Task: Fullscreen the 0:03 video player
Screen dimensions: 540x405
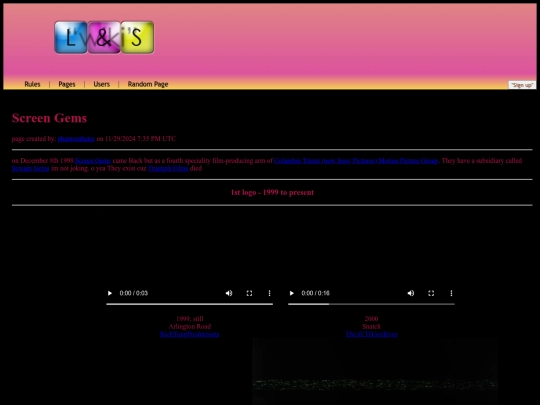Action: coord(249,293)
